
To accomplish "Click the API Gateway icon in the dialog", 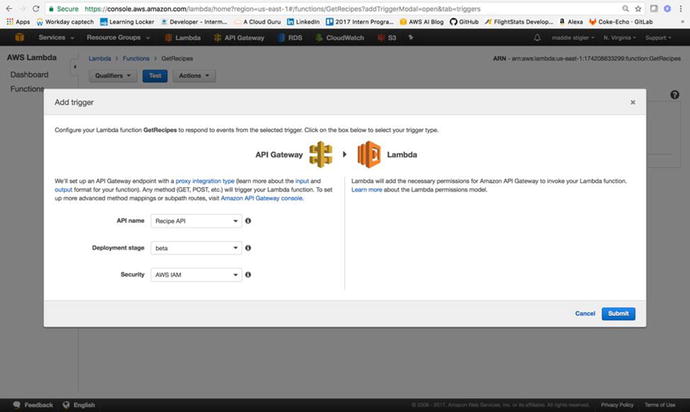I will (320, 154).
